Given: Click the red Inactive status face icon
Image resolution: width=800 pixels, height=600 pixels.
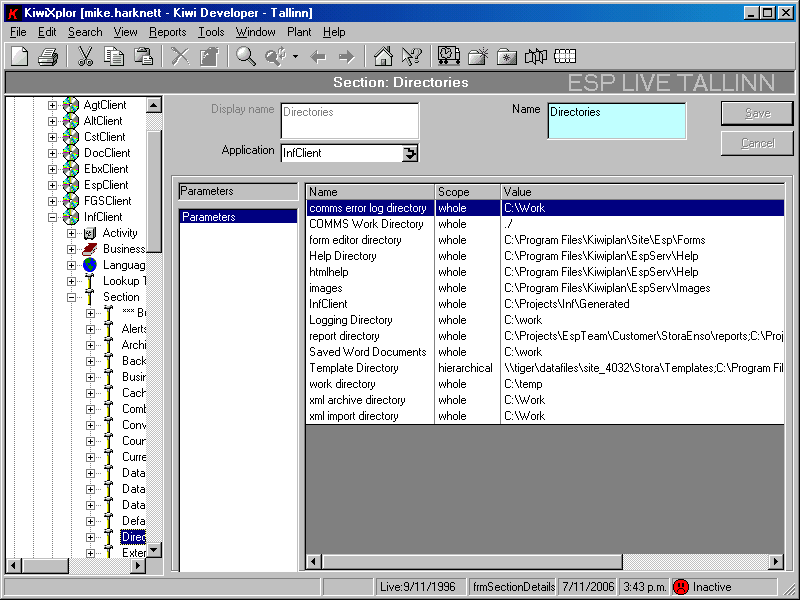Looking at the screenshot, I should click(681, 587).
